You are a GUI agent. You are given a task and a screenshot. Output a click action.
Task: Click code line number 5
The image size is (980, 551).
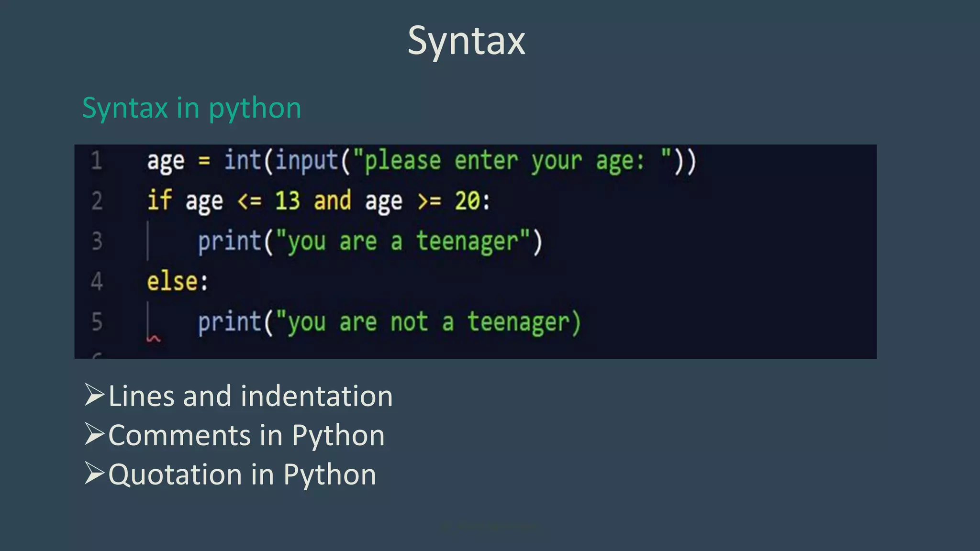pos(97,321)
